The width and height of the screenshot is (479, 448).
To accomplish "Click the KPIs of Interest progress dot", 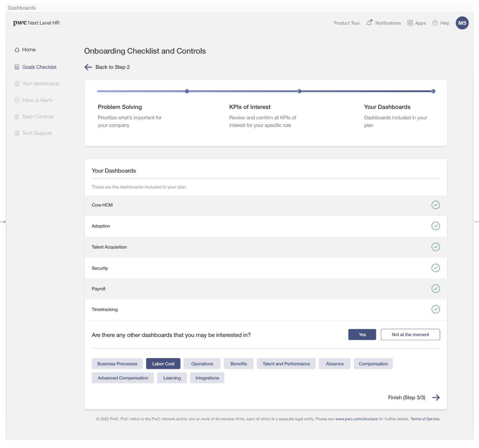I will tap(299, 91).
